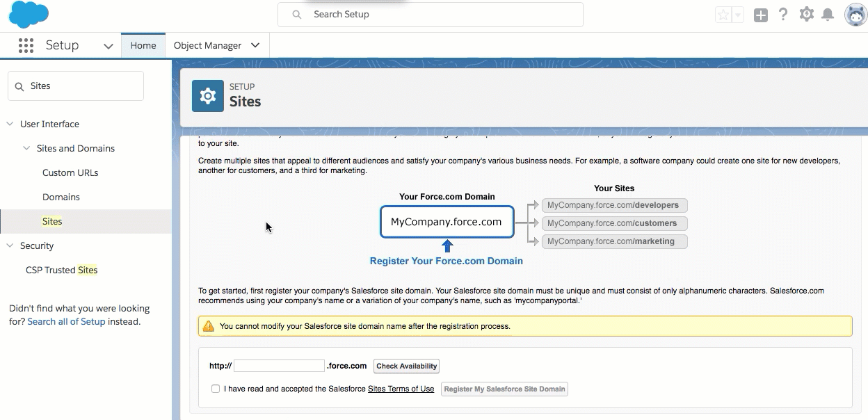Viewport: 868px width, 420px height.
Task: Click Check Availability button
Action: point(407,366)
